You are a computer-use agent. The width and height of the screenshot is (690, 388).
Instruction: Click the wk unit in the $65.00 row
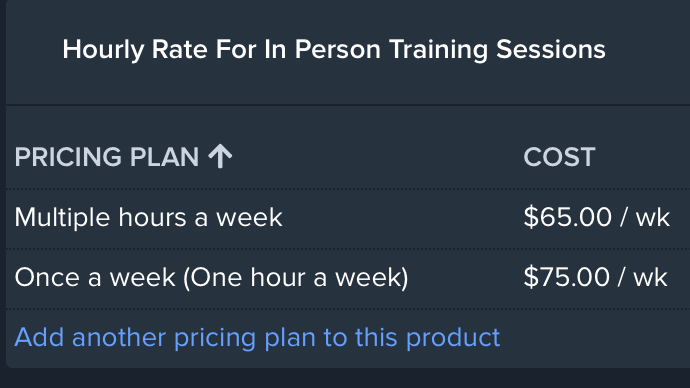[x=653, y=217]
